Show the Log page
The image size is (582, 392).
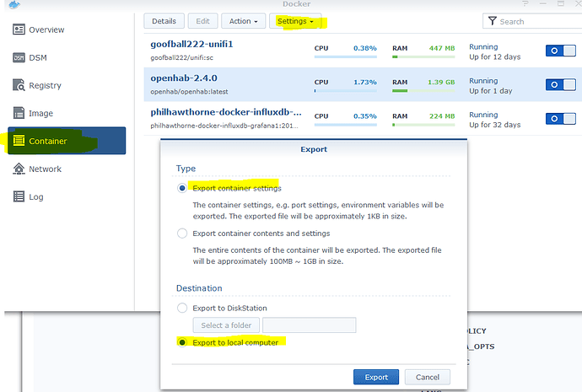click(36, 197)
